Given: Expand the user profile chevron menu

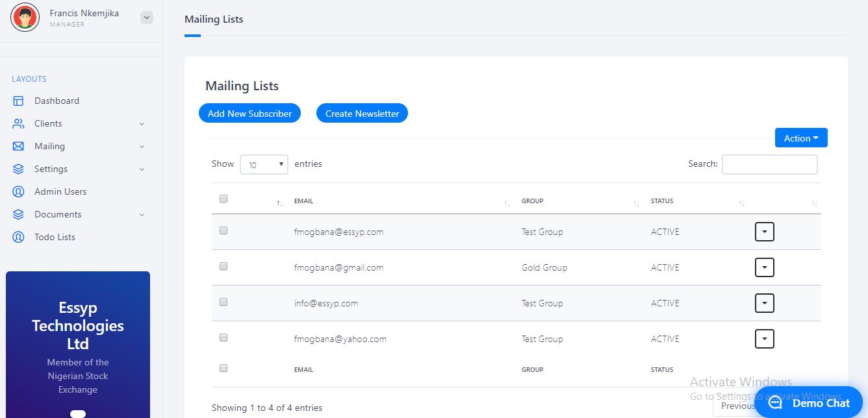Looking at the screenshot, I should (147, 18).
